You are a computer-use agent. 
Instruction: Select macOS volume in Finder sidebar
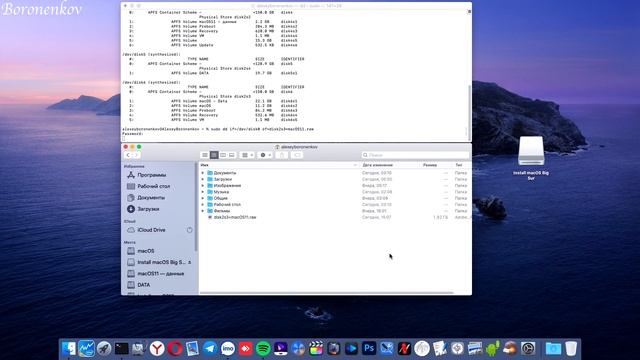point(141,251)
